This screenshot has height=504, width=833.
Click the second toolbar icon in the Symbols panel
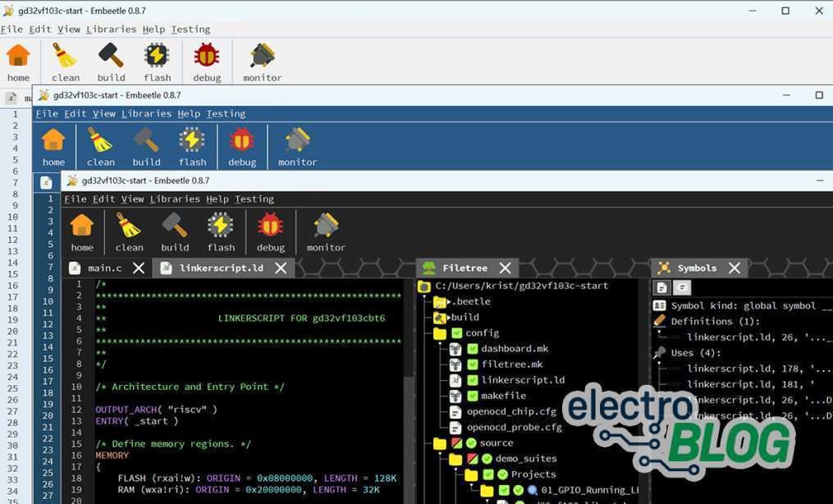click(x=682, y=287)
